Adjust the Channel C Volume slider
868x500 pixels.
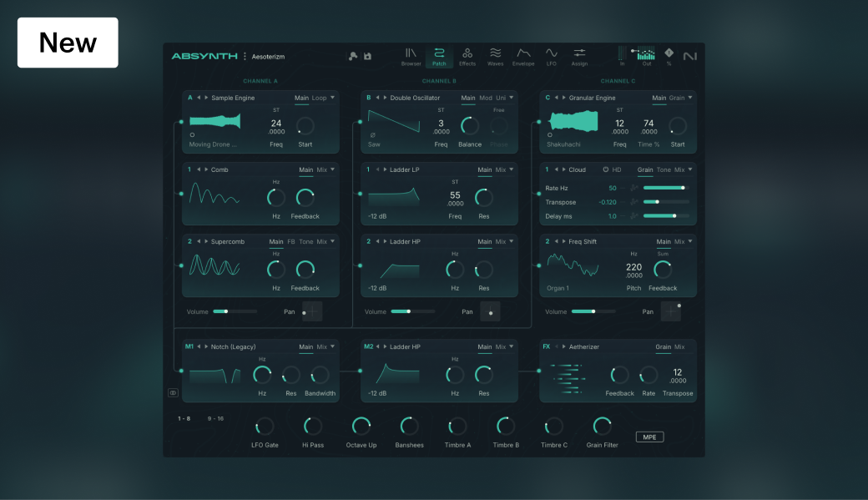593,311
